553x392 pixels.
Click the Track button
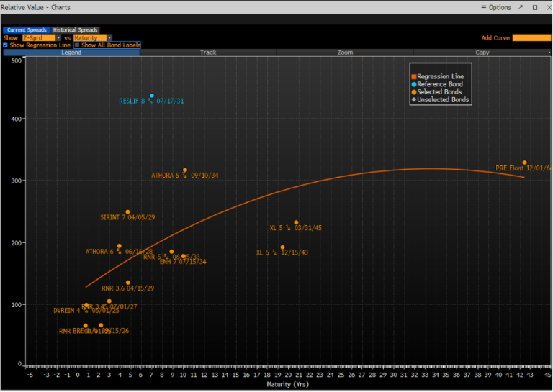(208, 53)
